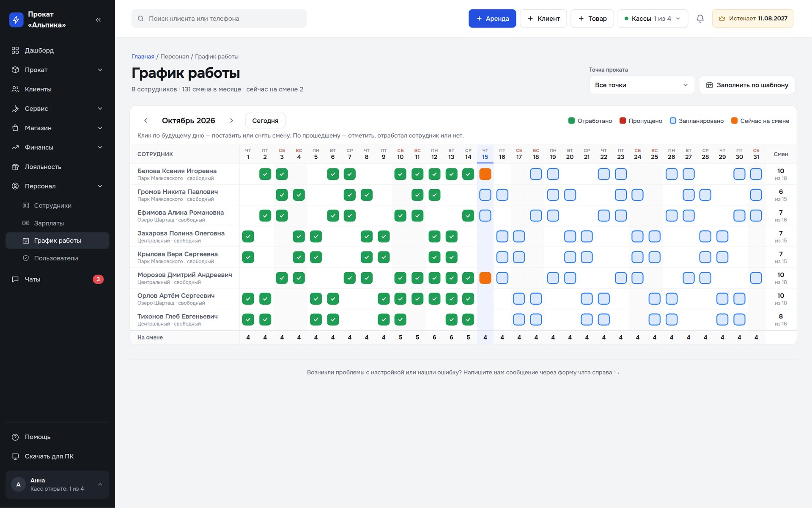Toggle Громов's planned shift on October 15
Viewport: 812px width, 508px height.
(485, 195)
